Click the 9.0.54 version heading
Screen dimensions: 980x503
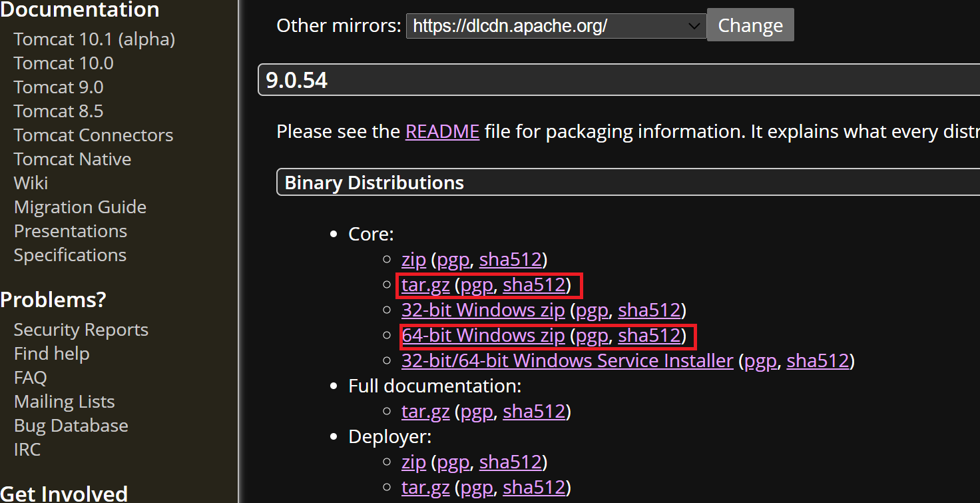tap(296, 81)
